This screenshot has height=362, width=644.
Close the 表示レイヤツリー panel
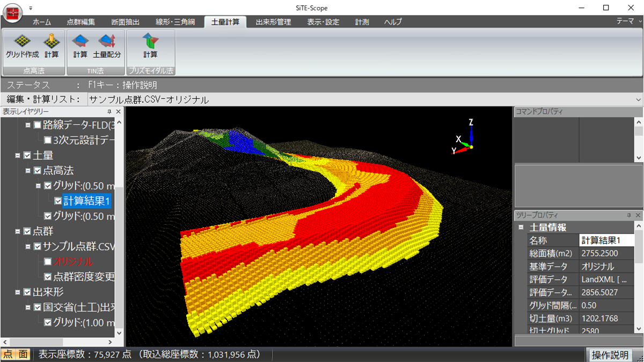[119, 112]
